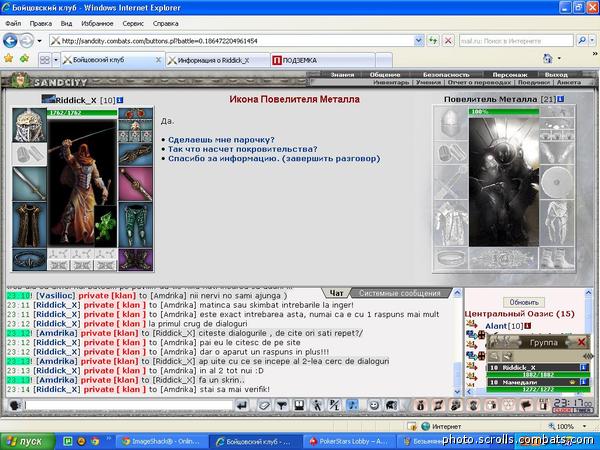The image size is (600, 450).
Task: Click the Обновить button
Action: point(524,302)
